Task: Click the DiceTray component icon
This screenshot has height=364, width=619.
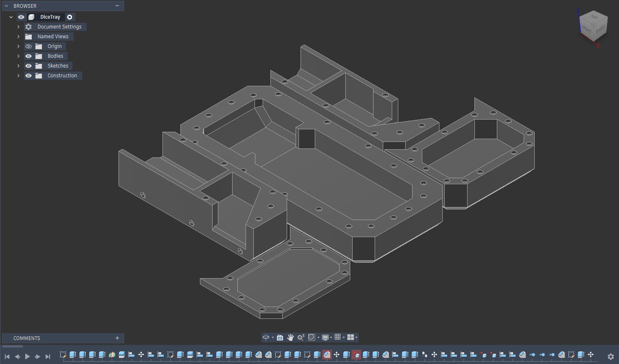Action: [x=31, y=17]
